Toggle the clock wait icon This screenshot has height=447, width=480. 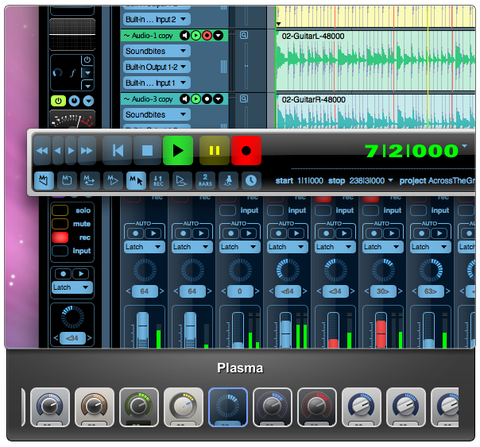(251, 181)
